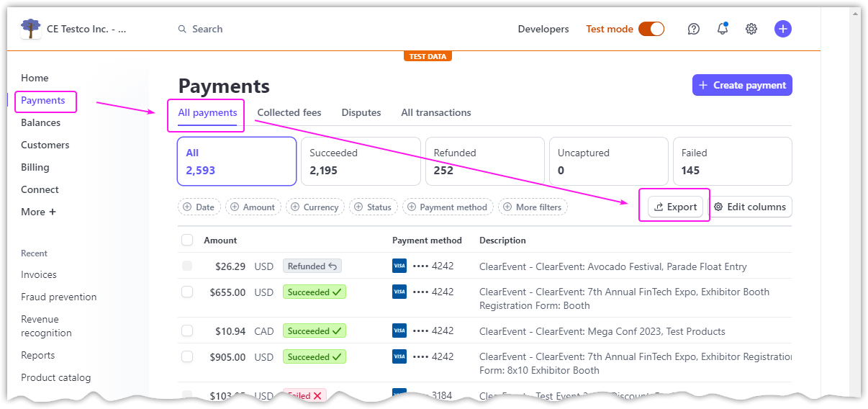Switch to Collected fees tab
Image resolution: width=868 pixels, height=409 pixels.
(x=289, y=112)
